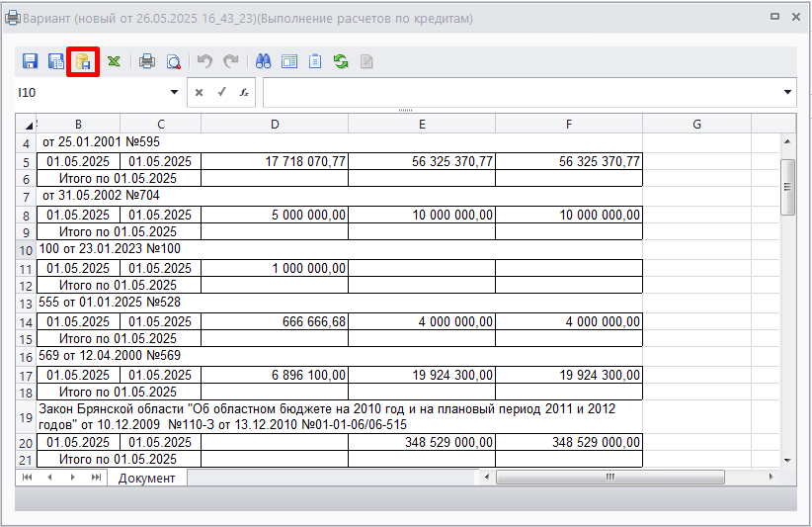Image resolution: width=812 pixels, height=527 pixels.
Task: Click the clipboard paste icon in the toolbar
Action: [x=315, y=61]
